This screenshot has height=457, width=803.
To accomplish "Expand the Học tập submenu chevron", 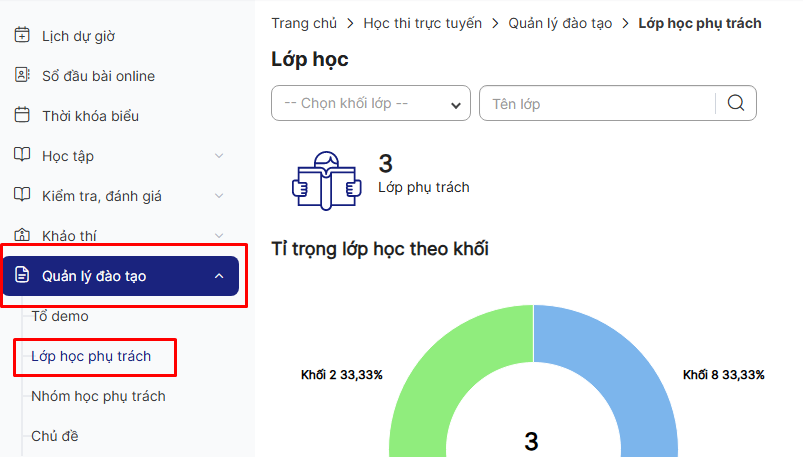I will (x=220, y=156).
